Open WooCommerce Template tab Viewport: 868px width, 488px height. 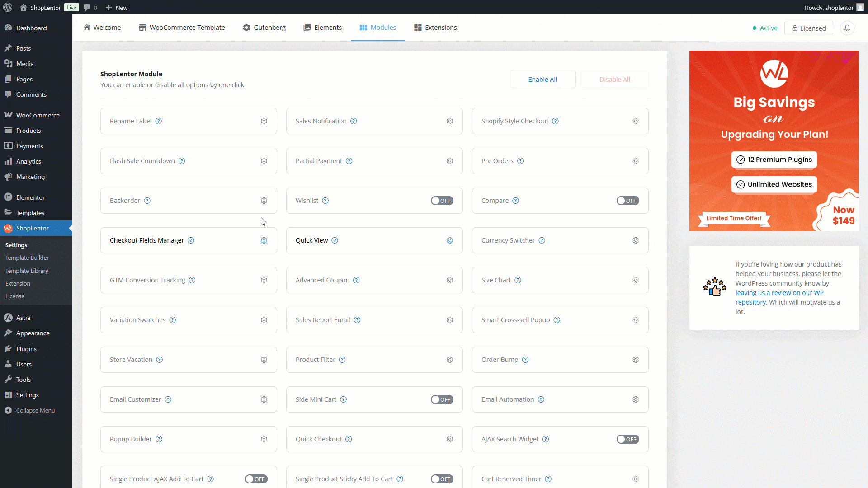[x=182, y=28]
